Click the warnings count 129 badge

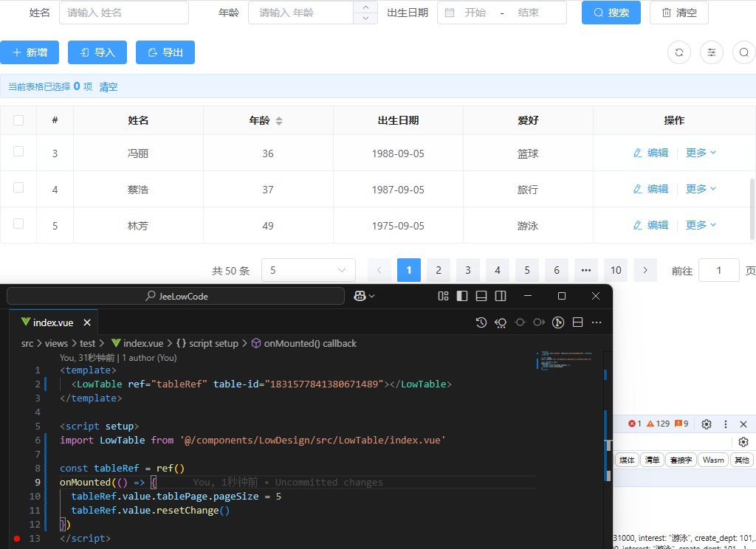click(658, 424)
